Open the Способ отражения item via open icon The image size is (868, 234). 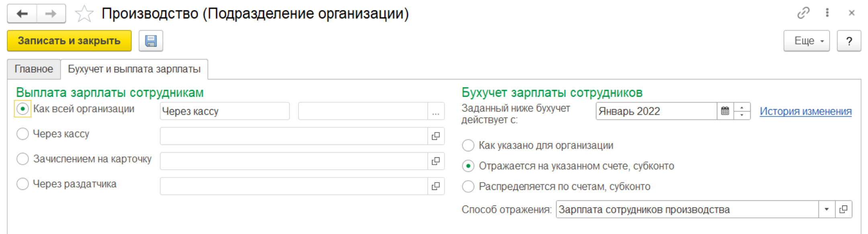click(x=843, y=209)
